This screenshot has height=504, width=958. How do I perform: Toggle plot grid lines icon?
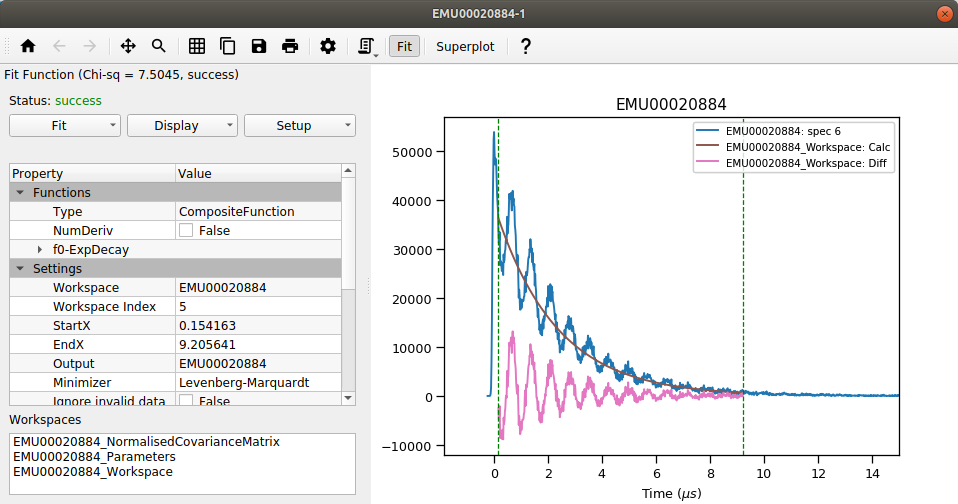(x=197, y=46)
